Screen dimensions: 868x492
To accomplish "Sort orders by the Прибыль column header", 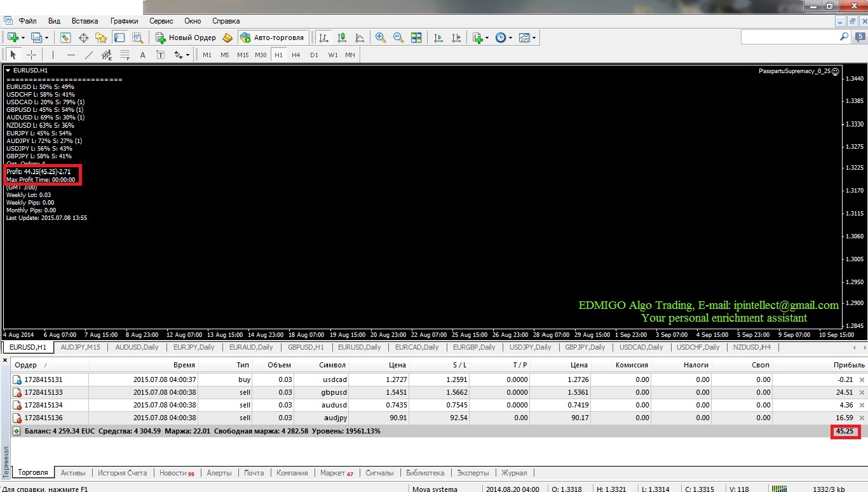I will (x=850, y=365).
